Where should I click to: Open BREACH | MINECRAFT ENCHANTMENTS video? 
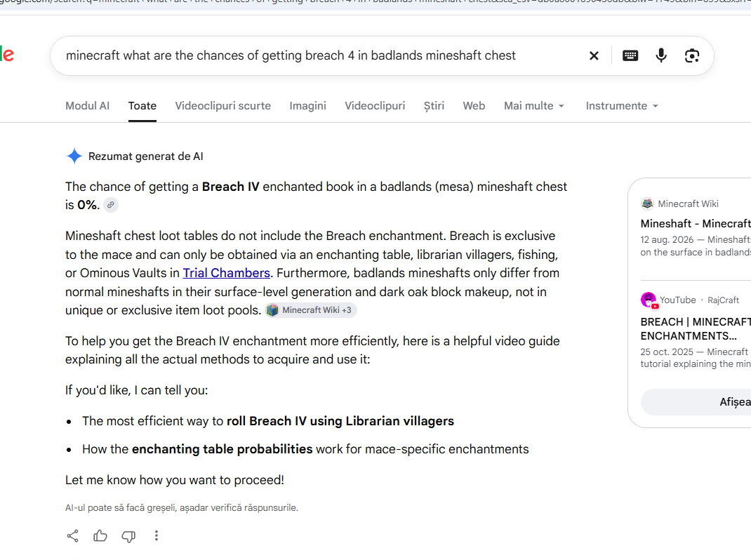pyautogui.click(x=696, y=328)
